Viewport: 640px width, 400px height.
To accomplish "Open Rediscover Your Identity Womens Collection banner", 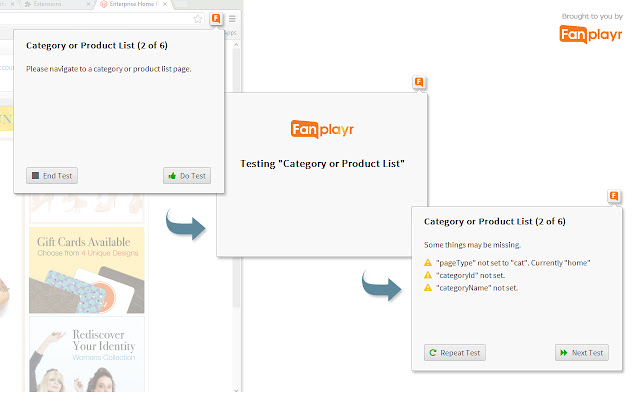I will click(87, 354).
